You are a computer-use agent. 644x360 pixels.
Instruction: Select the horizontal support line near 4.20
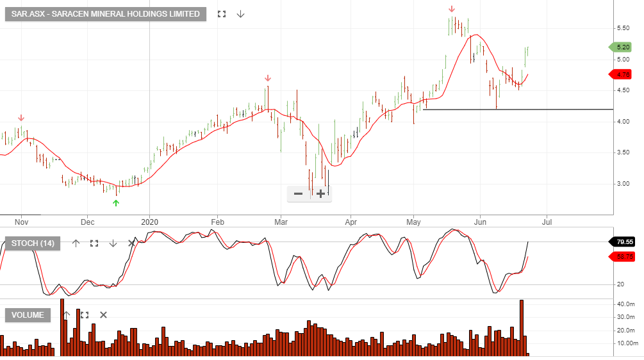click(x=518, y=110)
